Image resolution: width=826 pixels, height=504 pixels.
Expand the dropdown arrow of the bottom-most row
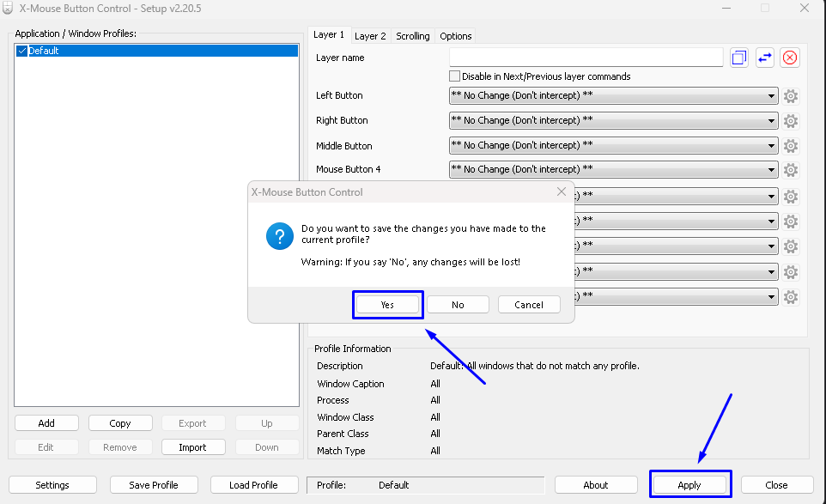(x=771, y=297)
